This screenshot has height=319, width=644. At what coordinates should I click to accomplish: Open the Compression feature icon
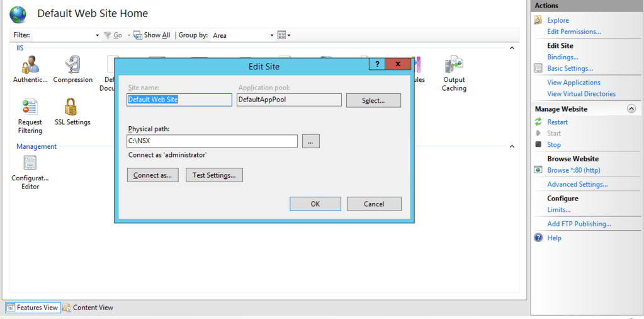[x=72, y=66]
